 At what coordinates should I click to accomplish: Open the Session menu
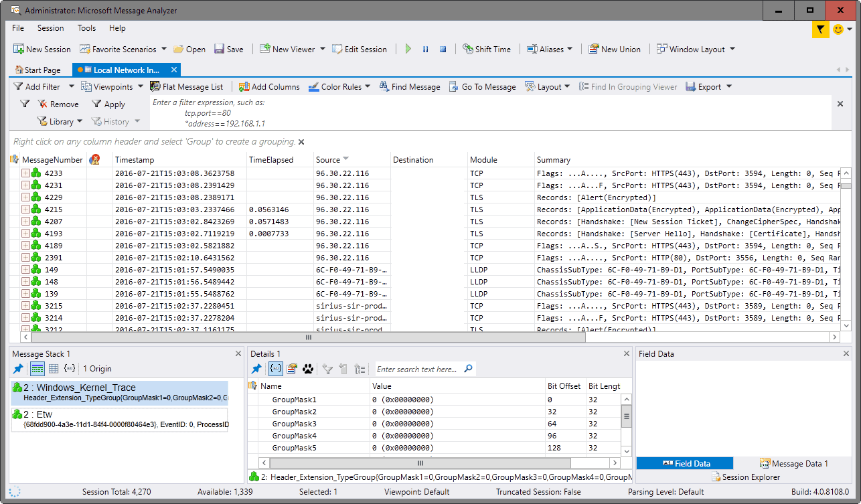pyautogui.click(x=51, y=28)
